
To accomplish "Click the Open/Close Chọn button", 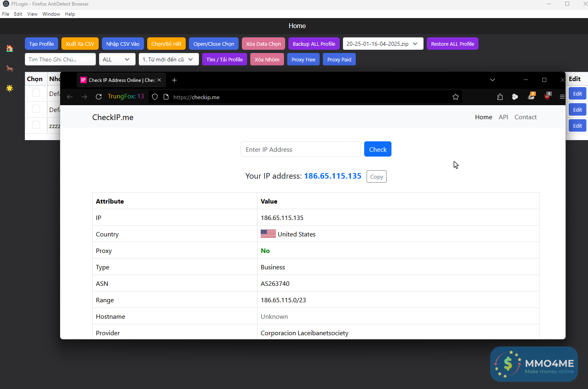I will click(x=214, y=44).
